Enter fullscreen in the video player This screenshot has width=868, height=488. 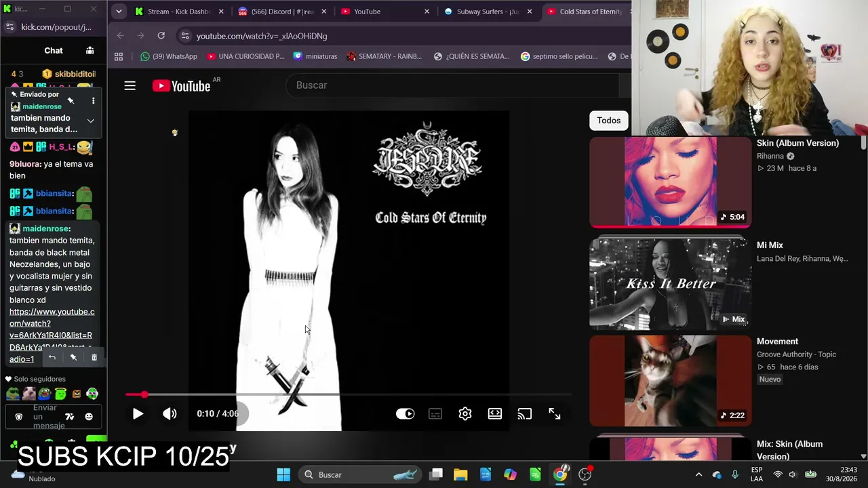555,413
